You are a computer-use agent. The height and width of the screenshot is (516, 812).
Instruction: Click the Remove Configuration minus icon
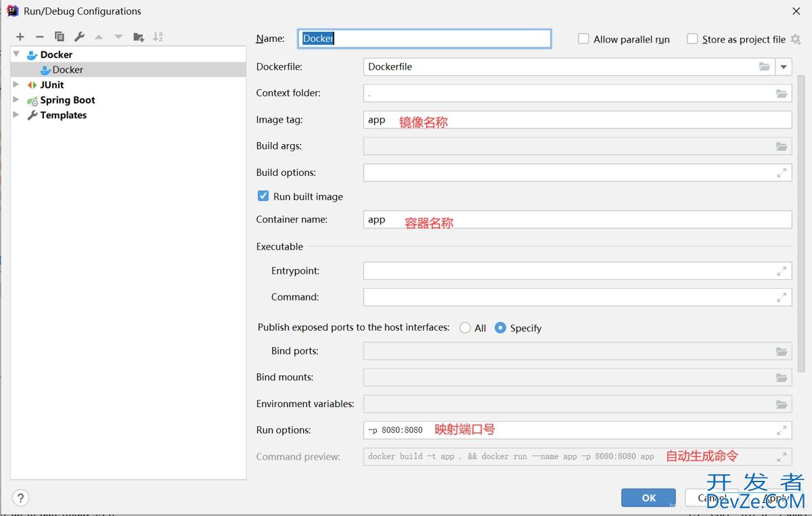click(40, 37)
